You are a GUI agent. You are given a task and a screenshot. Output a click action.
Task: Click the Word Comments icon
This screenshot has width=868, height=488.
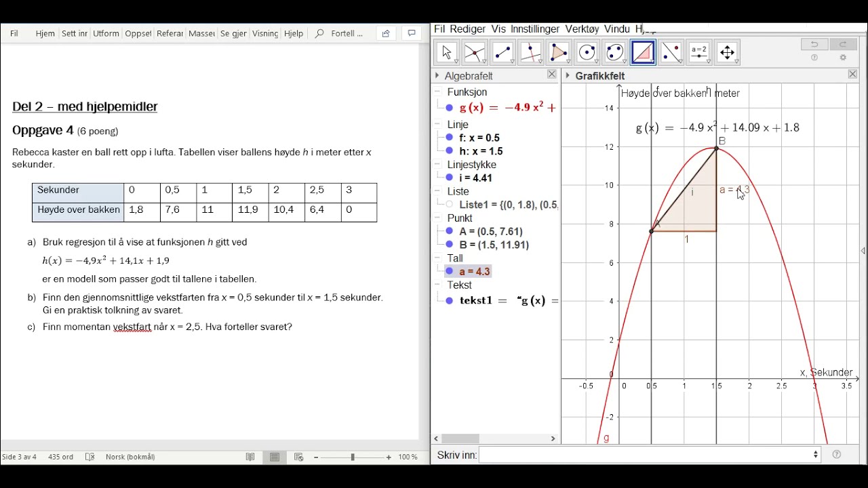click(412, 33)
